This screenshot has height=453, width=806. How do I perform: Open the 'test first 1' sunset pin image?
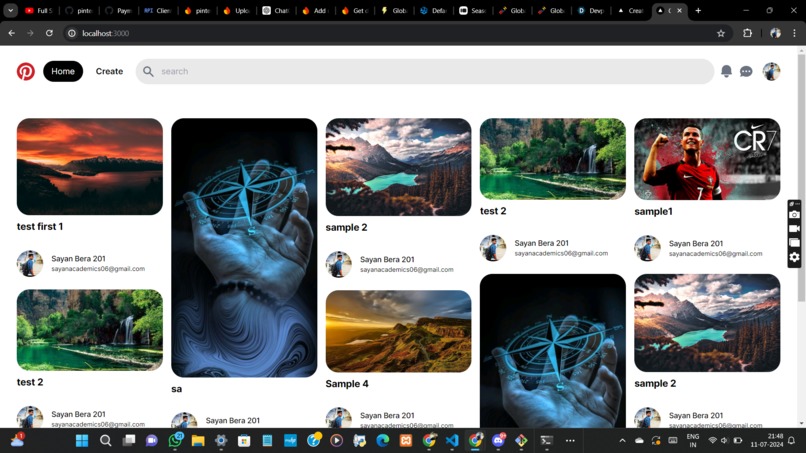click(89, 167)
